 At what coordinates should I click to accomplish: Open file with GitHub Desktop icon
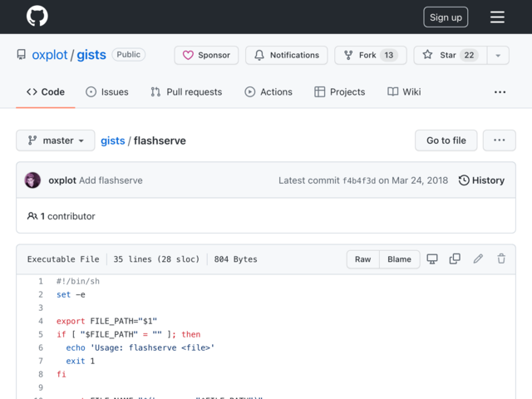(432, 259)
